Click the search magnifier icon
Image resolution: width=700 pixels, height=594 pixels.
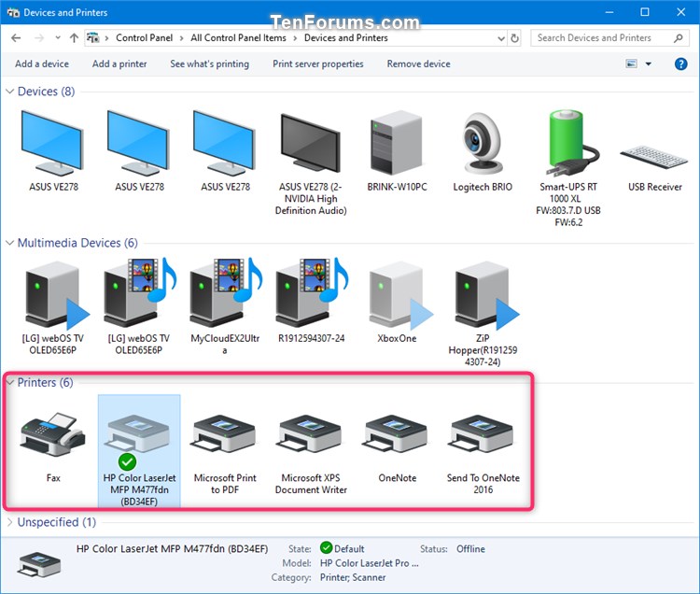click(679, 38)
